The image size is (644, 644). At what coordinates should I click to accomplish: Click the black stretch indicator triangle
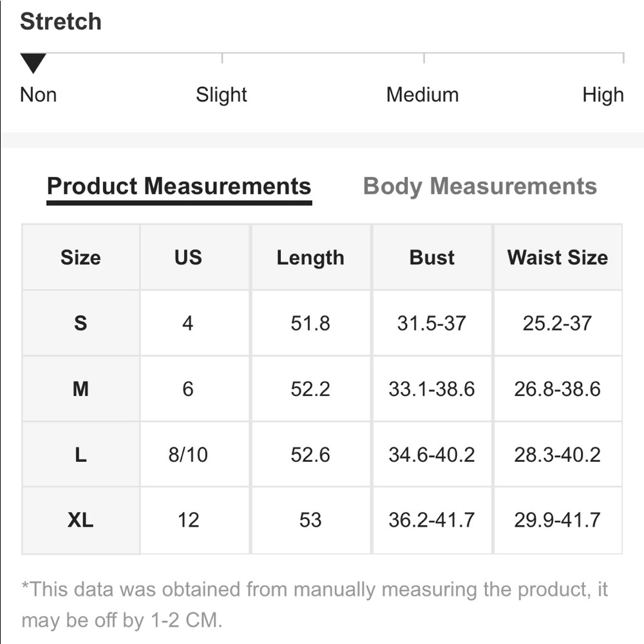[33, 63]
